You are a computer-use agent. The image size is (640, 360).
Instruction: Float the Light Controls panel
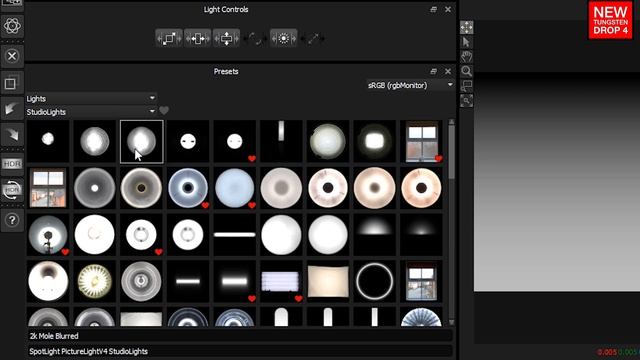tap(433, 9)
